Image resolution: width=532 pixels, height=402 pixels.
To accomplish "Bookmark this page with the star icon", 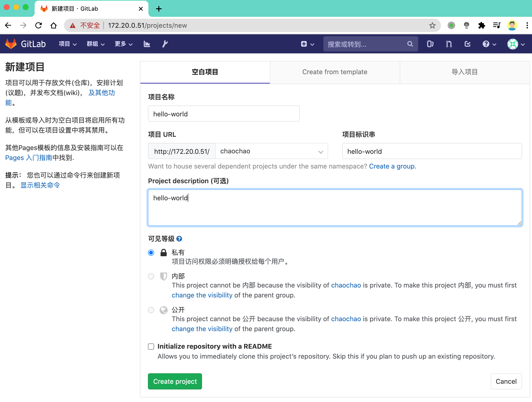I will (x=432, y=26).
